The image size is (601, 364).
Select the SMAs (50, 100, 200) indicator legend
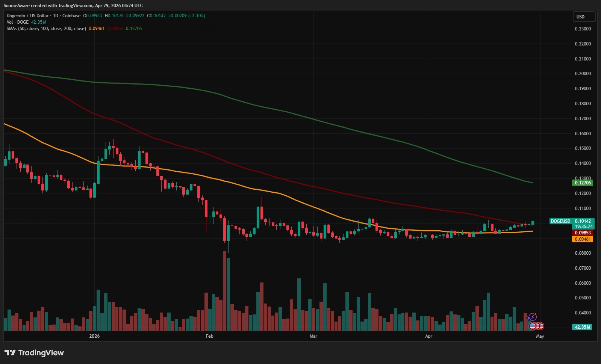point(46,29)
